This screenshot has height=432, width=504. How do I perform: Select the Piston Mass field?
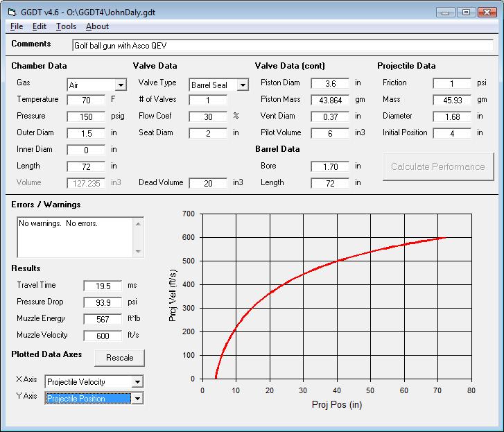coord(330,101)
